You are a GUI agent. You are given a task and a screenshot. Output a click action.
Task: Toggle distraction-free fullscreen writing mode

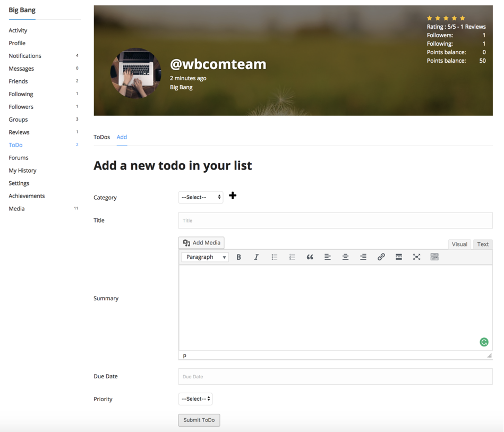pos(416,257)
